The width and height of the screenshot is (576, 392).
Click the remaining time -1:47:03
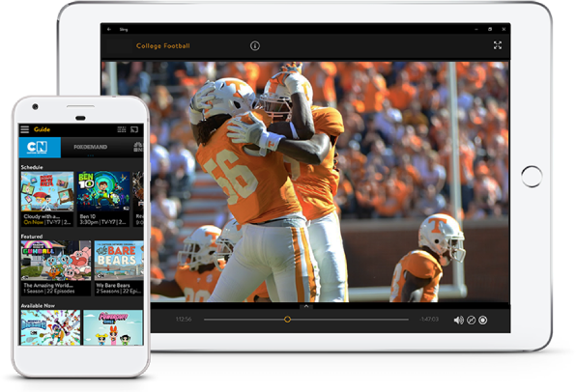pyautogui.click(x=429, y=320)
